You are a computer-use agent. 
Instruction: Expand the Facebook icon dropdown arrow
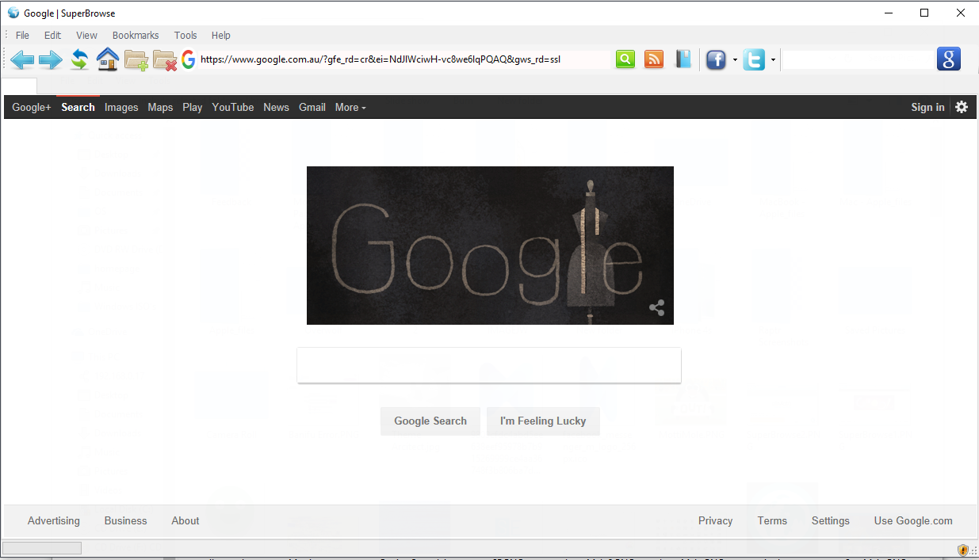735,60
